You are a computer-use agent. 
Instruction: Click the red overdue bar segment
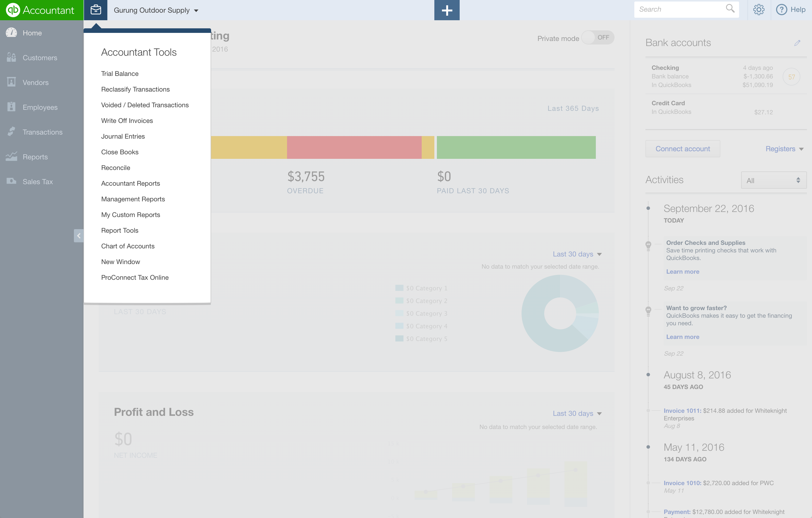click(x=354, y=148)
